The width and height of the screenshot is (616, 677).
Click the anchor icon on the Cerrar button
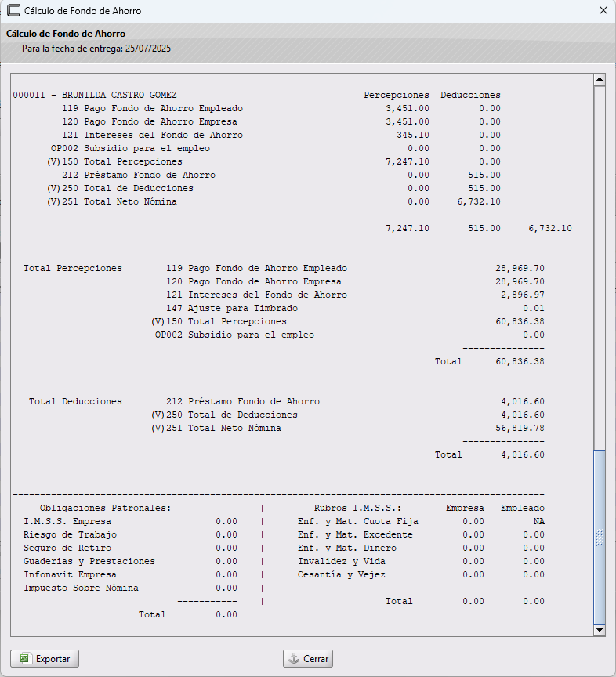click(x=294, y=658)
